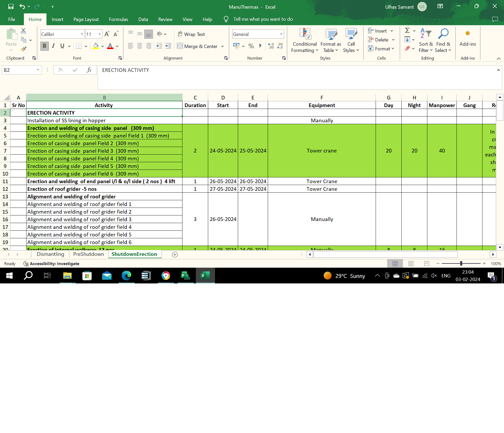
Task: Expand the font size dropdown
Action: pyautogui.click(x=99, y=34)
